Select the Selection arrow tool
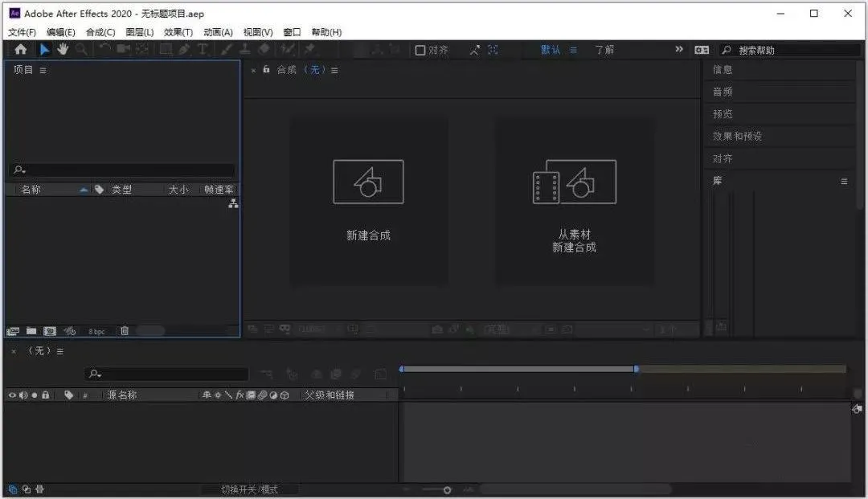 point(44,50)
